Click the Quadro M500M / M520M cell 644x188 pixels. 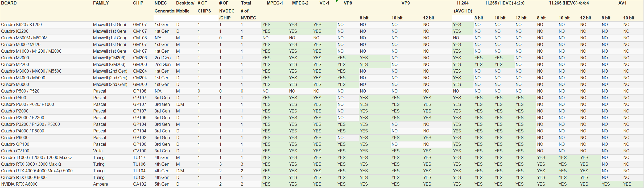[24, 38]
